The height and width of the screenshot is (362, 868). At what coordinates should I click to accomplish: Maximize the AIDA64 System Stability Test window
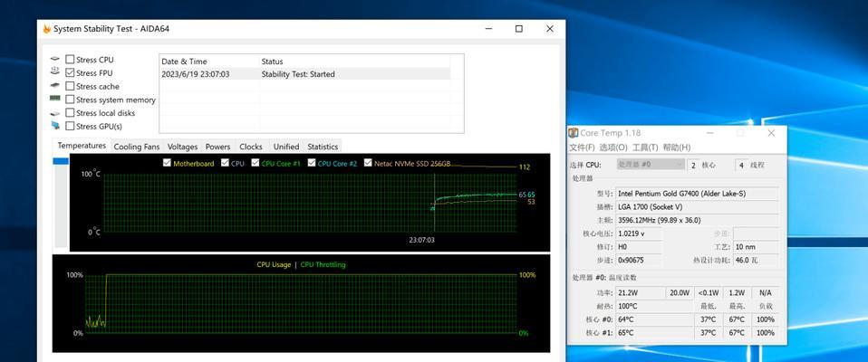tap(518, 29)
